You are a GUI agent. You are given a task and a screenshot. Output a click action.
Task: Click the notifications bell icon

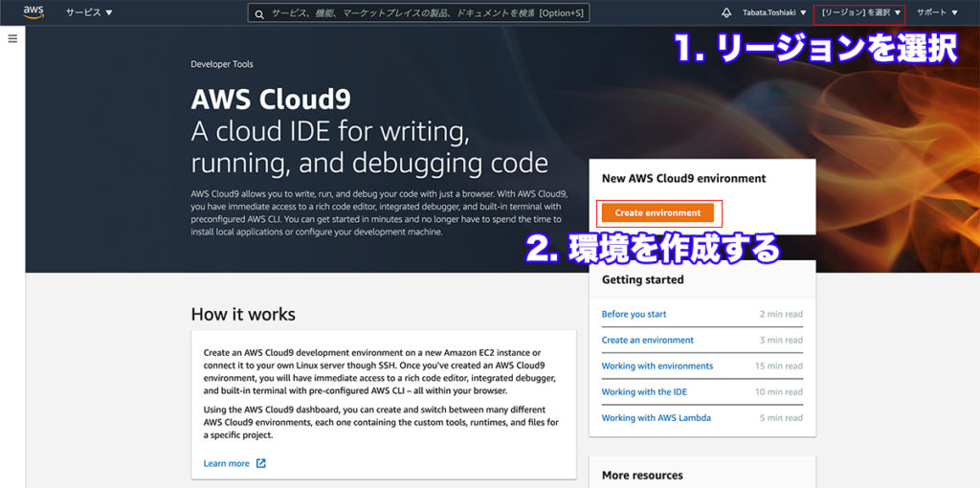tap(726, 12)
